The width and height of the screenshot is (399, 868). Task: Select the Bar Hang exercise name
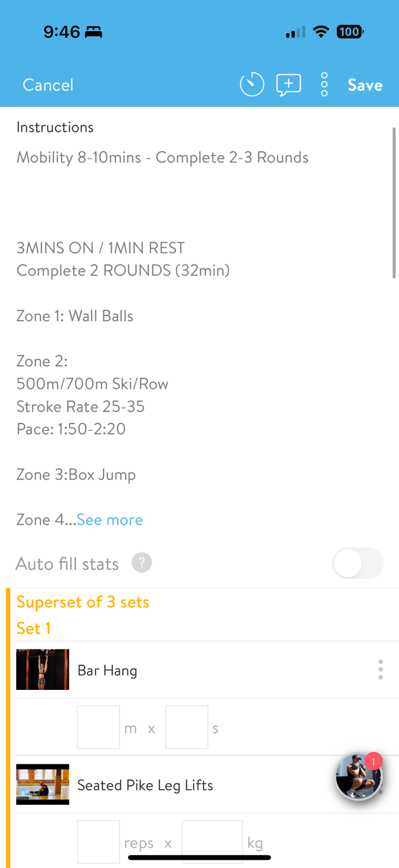tap(107, 670)
